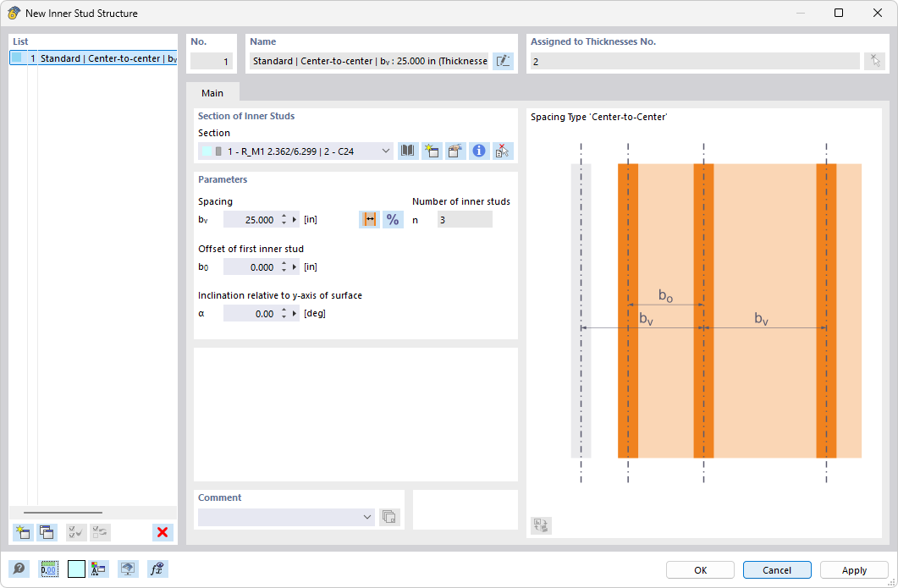Copy the comment using the copy icon
Screen dimensions: 898x588
pyautogui.click(x=390, y=516)
